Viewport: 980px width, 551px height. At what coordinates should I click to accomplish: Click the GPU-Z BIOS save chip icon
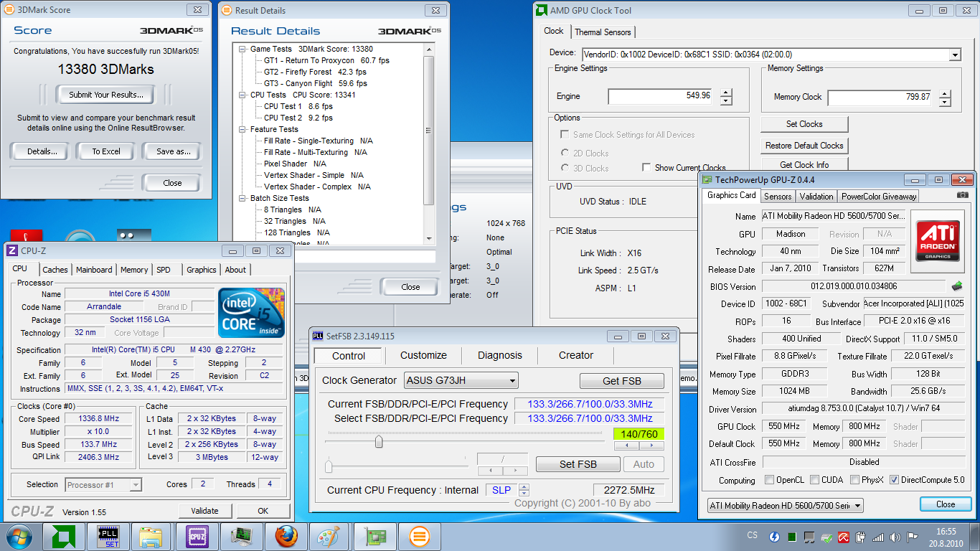957,286
